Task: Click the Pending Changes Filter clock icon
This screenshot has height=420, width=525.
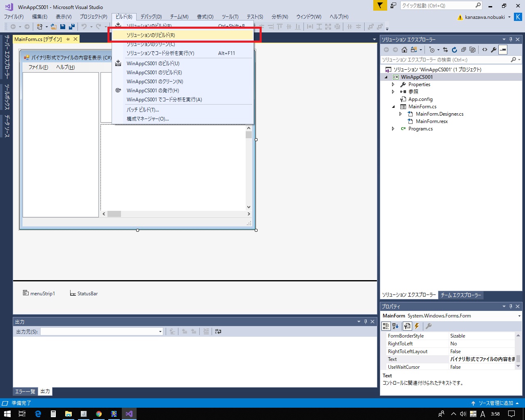Action: click(432, 50)
